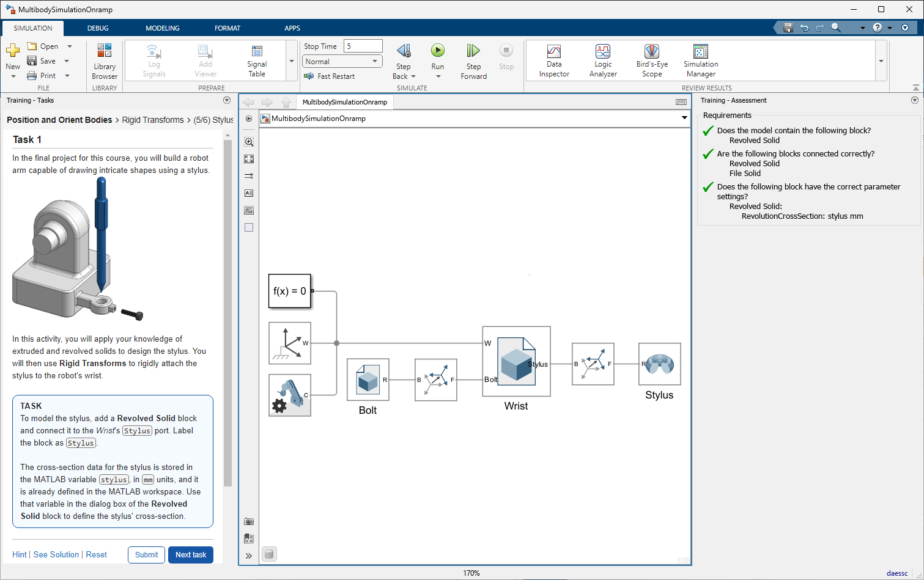Click the Undo quick access icon
This screenshot has height=580, width=924.
(x=804, y=28)
